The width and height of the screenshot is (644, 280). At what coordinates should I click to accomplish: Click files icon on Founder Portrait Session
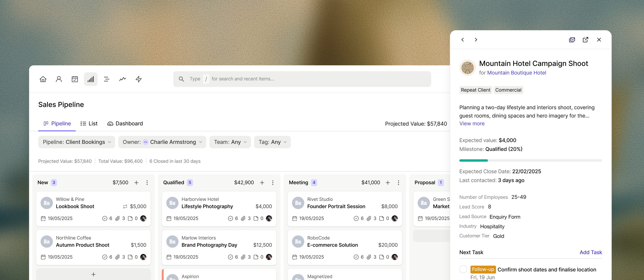381,219
